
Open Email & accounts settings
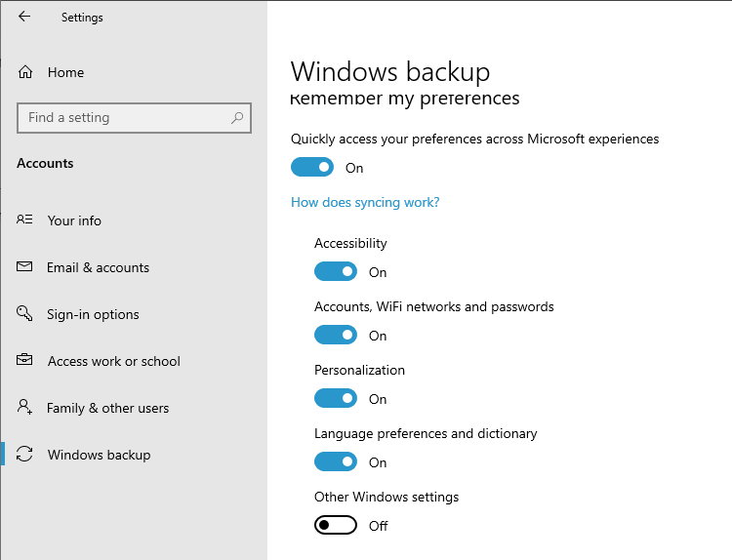134,267
